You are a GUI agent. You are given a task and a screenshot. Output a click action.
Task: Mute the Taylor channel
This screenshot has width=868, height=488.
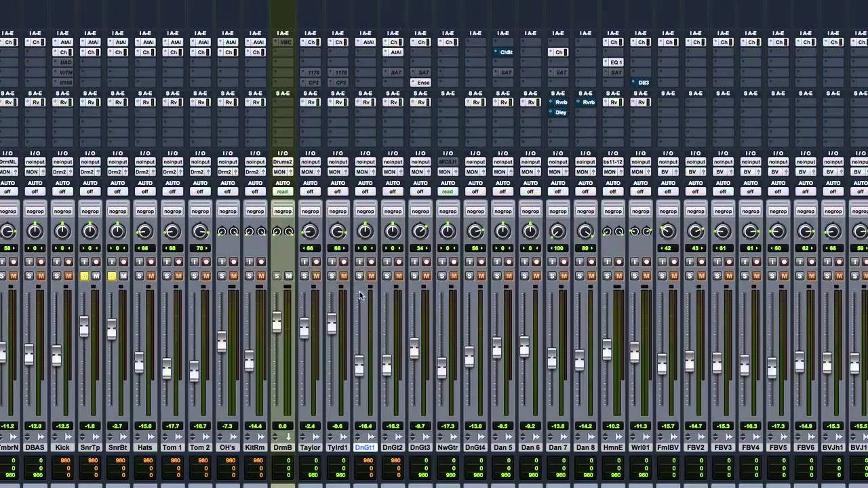click(315, 275)
